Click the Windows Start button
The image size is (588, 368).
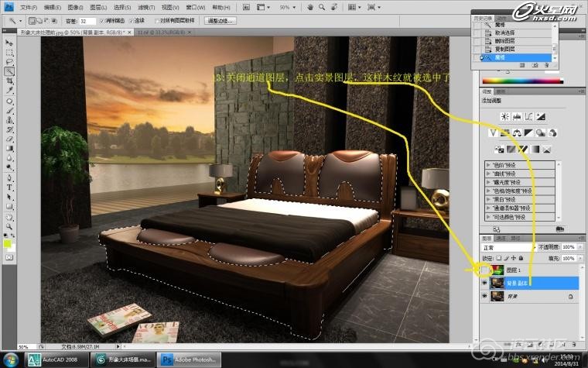[10, 359]
